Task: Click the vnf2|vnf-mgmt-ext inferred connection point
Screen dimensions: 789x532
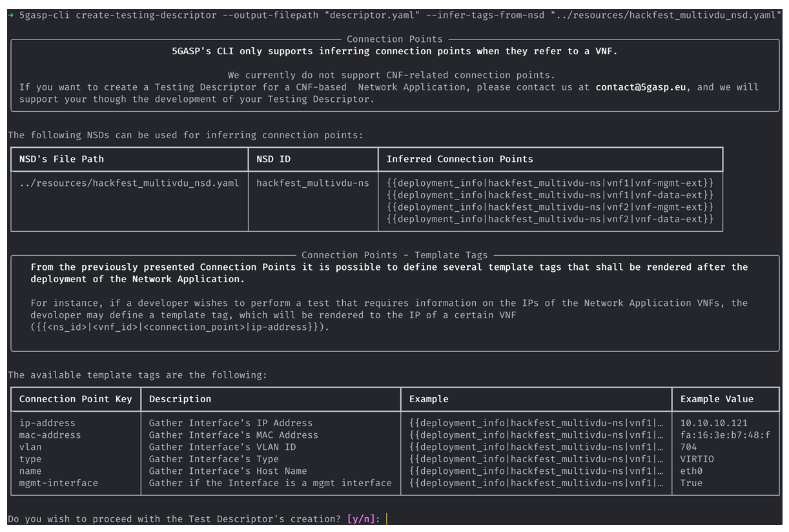Action: 550,207
